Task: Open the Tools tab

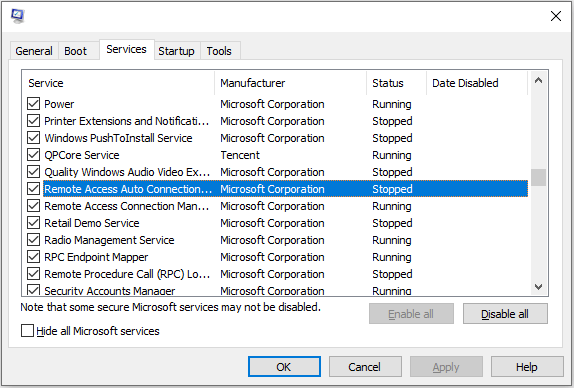Action: 219,51
